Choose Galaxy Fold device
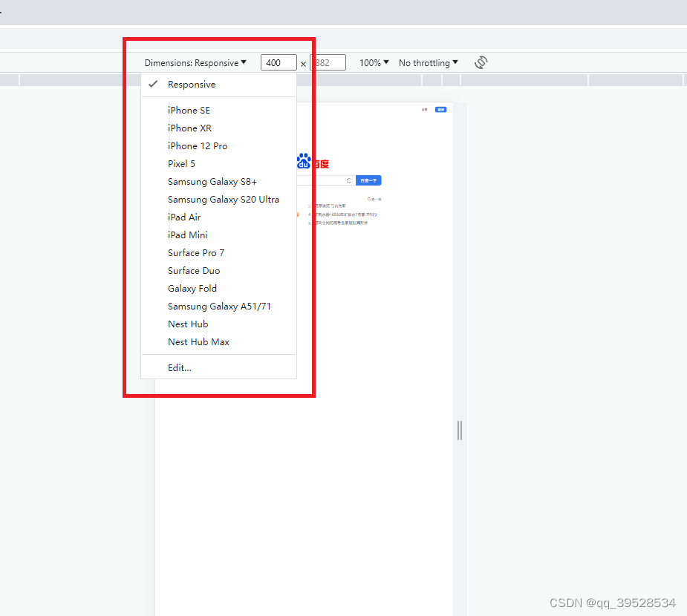The width and height of the screenshot is (687, 616). pyautogui.click(x=218, y=289)
